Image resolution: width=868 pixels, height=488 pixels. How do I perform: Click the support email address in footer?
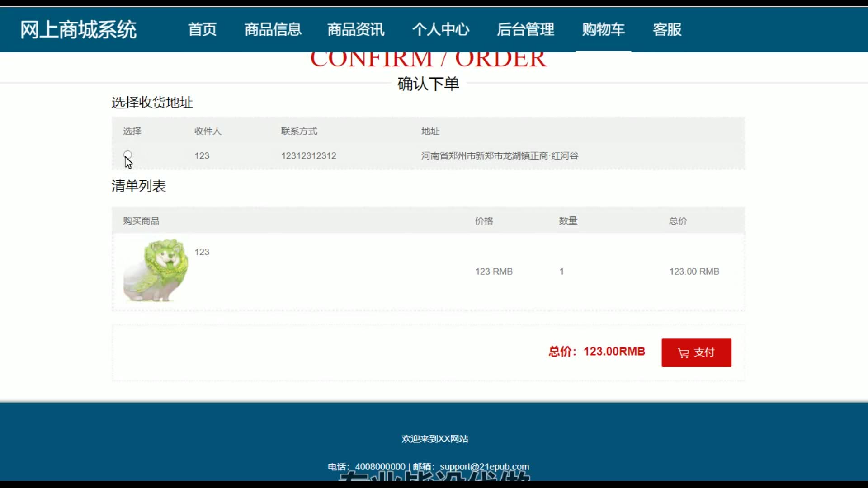coord(484,466)
